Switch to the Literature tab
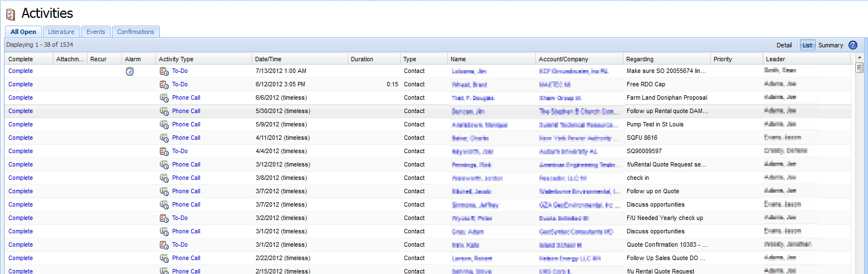The image size is (868, 274). tap(61, 32)
